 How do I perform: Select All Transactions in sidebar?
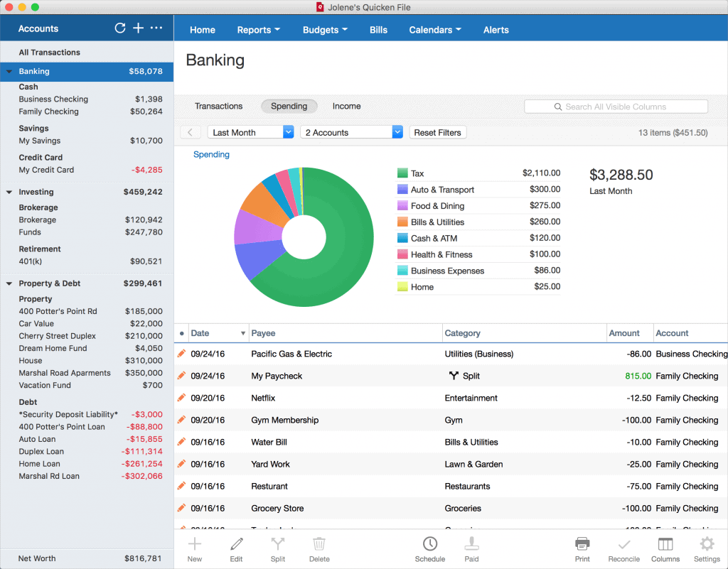(49, 53)
